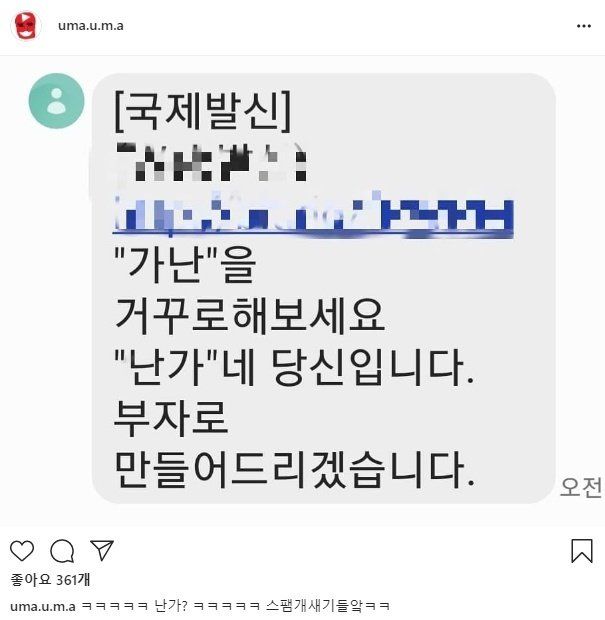Click the 오전 timestamp label
The height and width of the screenshot is (620, 605).
click(x=581, y=488)
